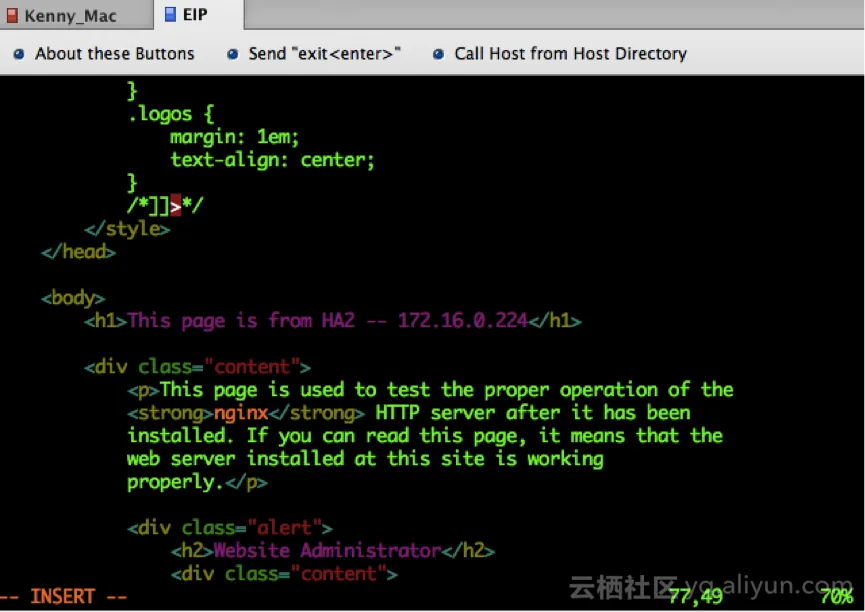This screenshot has height=612, width=865.
Task: Click the opening <body> tag
Action: click(73, 298)
